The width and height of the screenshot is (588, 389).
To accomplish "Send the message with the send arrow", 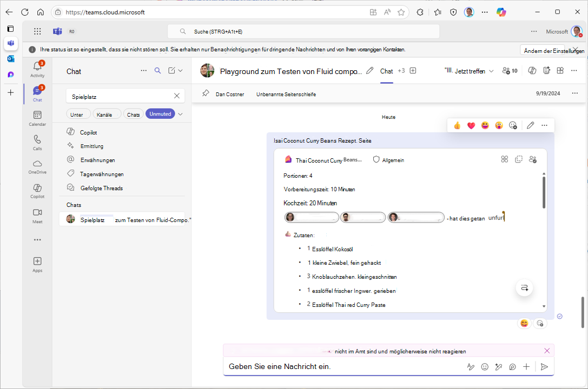I will tap(544, 366).
